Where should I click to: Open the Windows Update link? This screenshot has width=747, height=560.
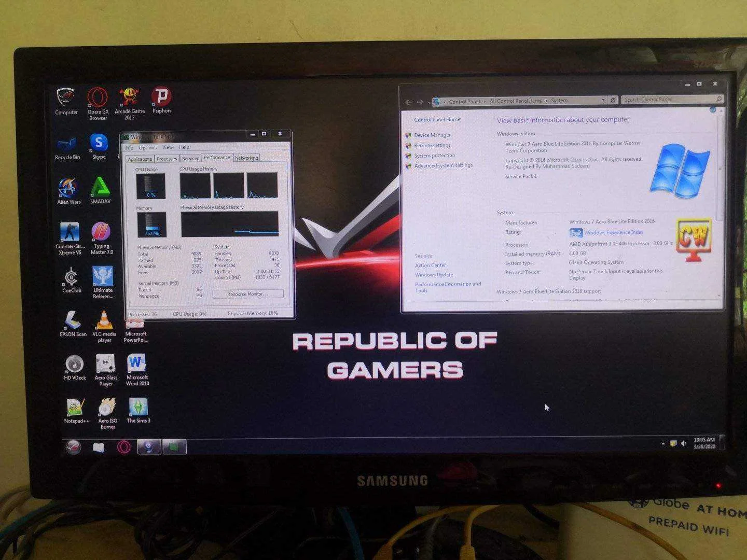click(x=434, y=275)
